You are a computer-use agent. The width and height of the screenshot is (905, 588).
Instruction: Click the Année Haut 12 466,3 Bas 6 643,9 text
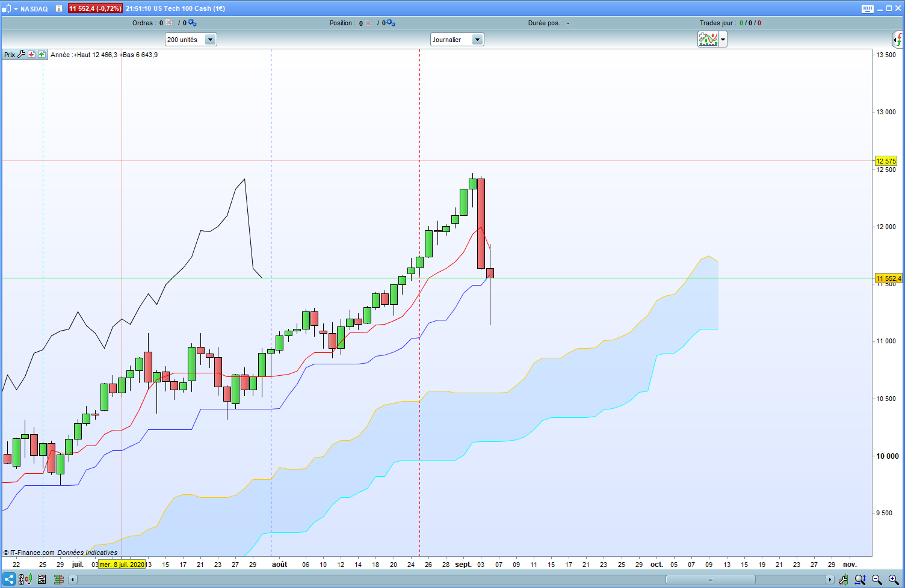104,55
